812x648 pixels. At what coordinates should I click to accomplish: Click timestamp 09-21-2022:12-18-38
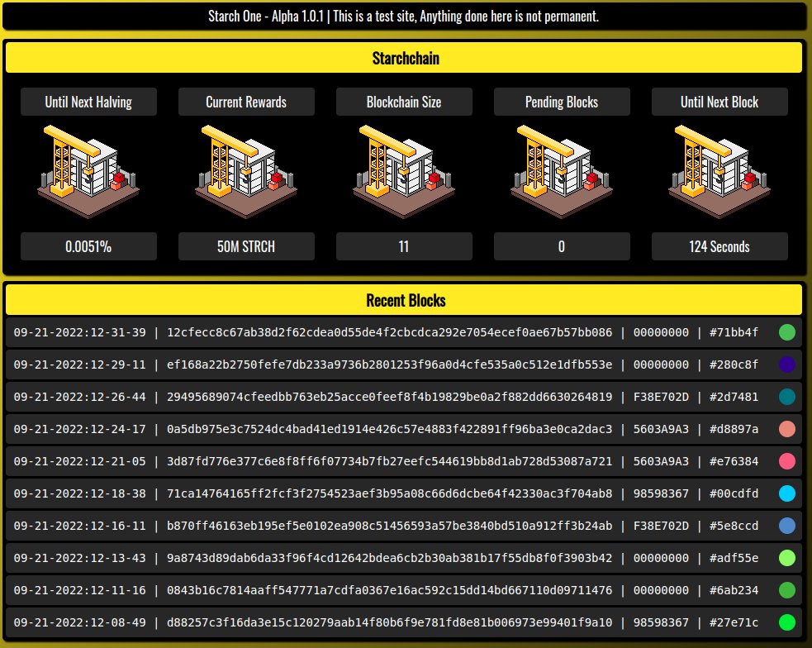(x=80, y=493)
